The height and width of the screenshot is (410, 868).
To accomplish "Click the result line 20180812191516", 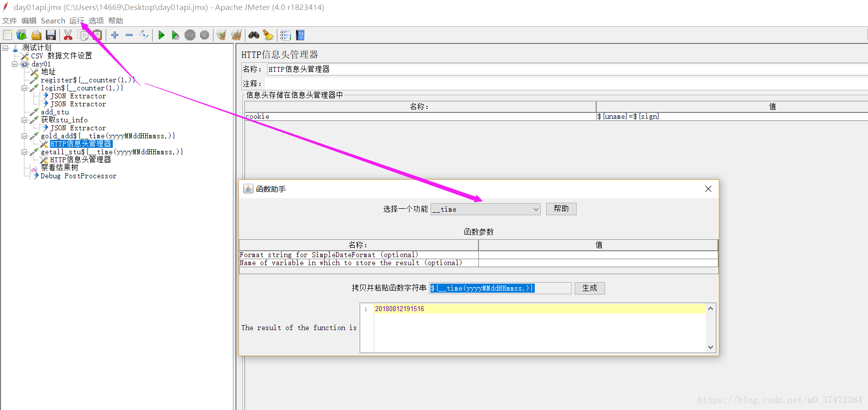I will pyautogui.click(x=400, y=309).
